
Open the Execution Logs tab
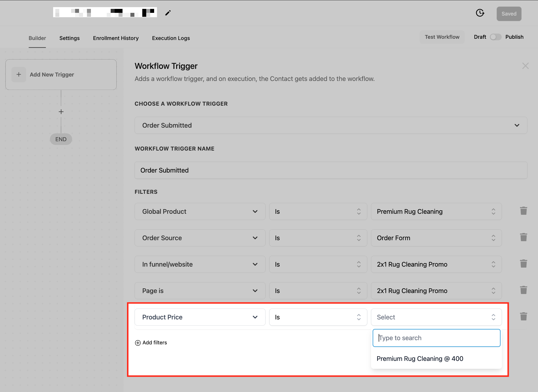(171, 38)
